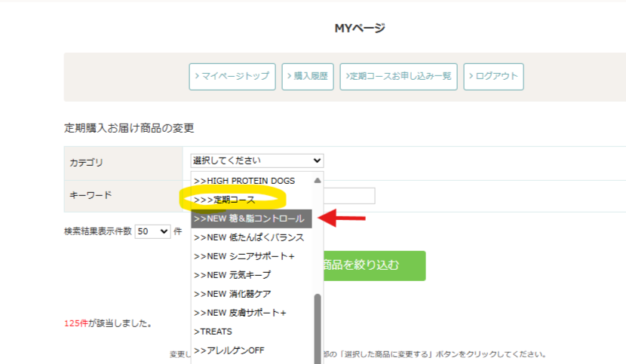
Task: Open the マイページトップ link
Action: click(232, 76)
